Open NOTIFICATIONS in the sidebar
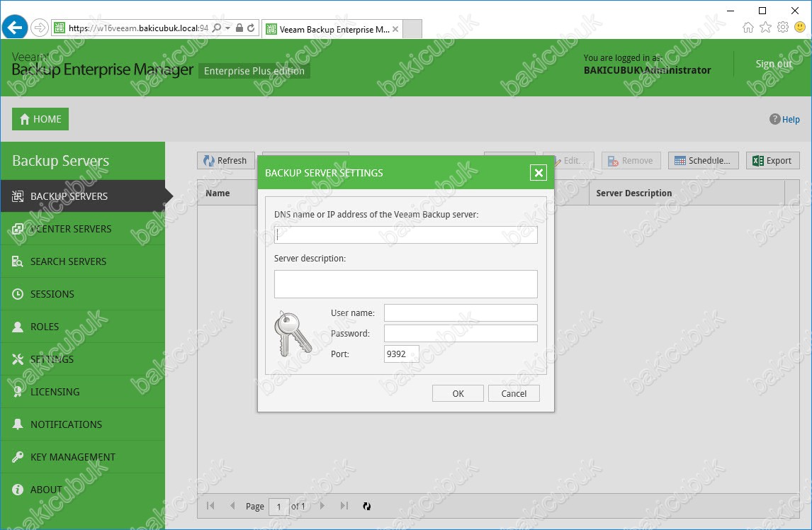This screenshot has height=530, width=812. [83, 424]
